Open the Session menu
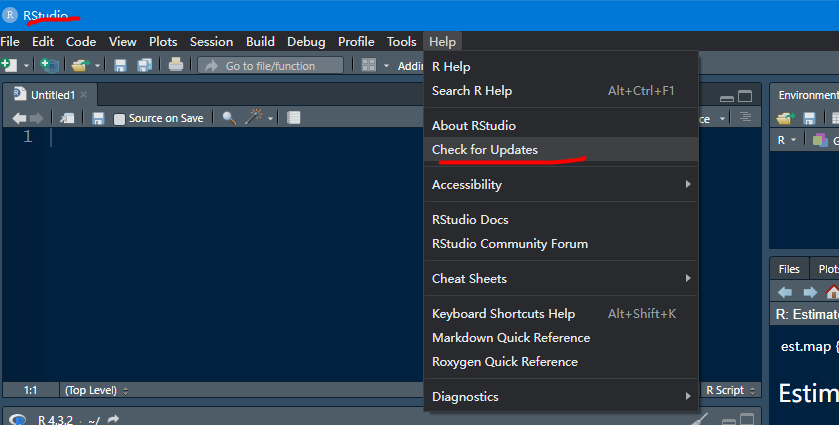Viewport: 839px width, 425px height. (211, 42)
